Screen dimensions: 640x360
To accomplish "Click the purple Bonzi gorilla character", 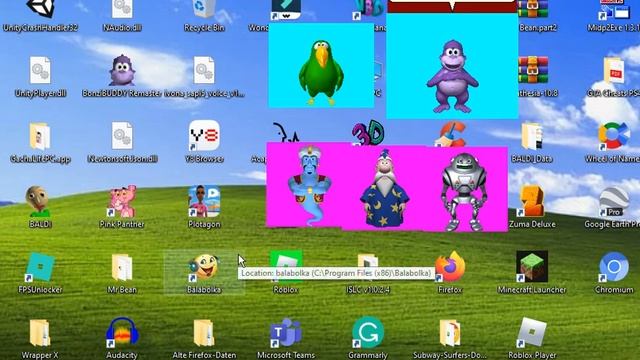I will coord(452,76).
